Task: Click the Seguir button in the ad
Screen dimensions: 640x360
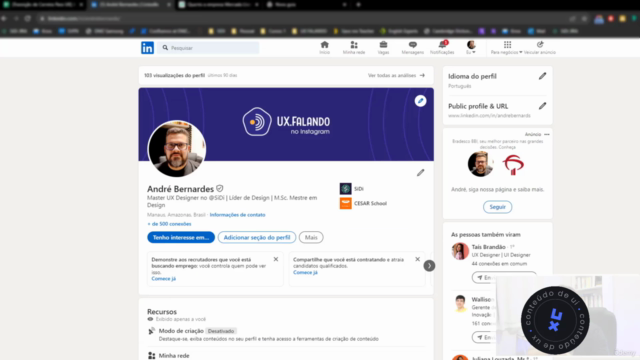Action: click(x=498, y=207)
